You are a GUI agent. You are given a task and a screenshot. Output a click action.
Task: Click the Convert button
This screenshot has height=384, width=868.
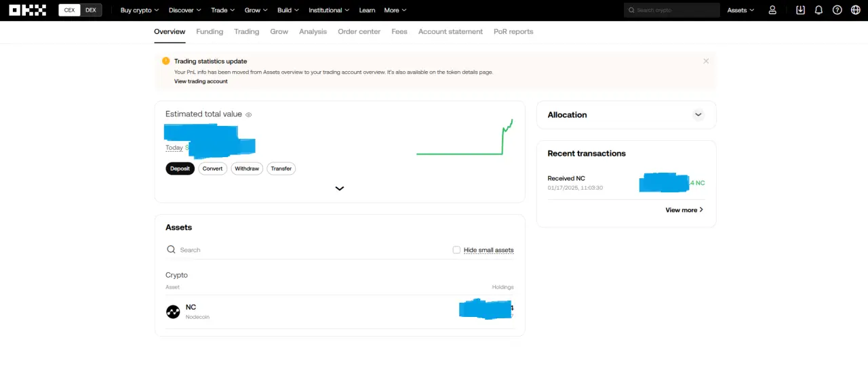pos(212,169)
